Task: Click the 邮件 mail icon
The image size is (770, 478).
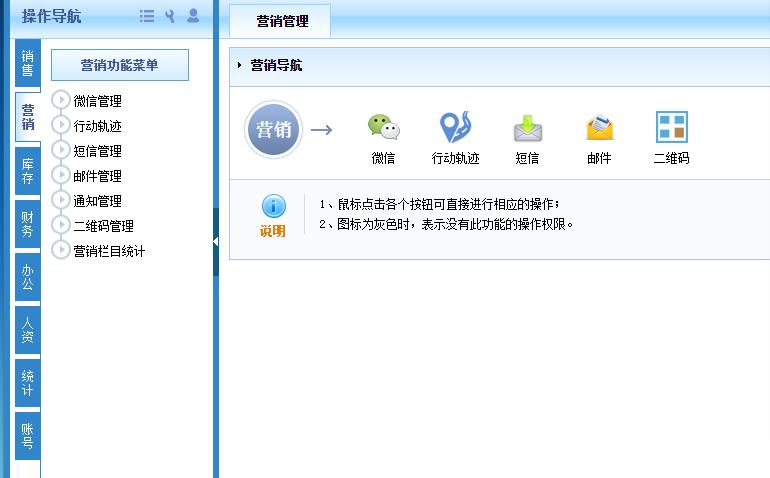Action: pos(599,129)
